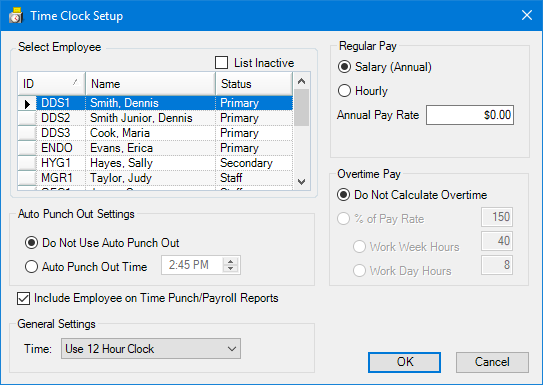The image size is (543, 385).
Task: Sort employees by Status column header
Action: [x=254, y=84]
